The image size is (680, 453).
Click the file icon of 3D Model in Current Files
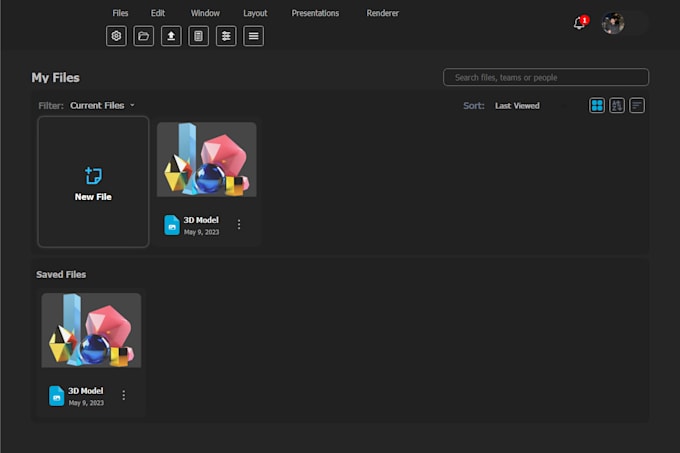pyautogui.click(x=172, y=225)
